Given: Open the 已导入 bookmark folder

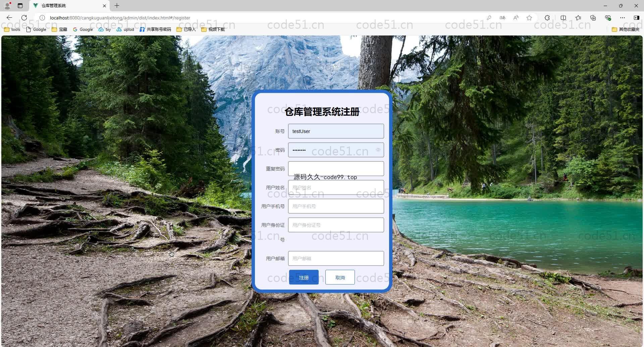Looking at the screenshot, I should point(186,29).
